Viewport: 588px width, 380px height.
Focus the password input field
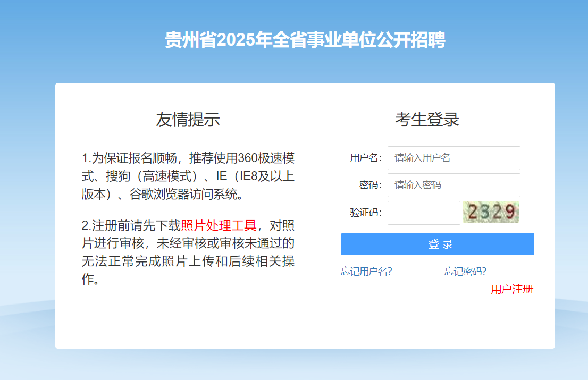(x=453, y=185)
